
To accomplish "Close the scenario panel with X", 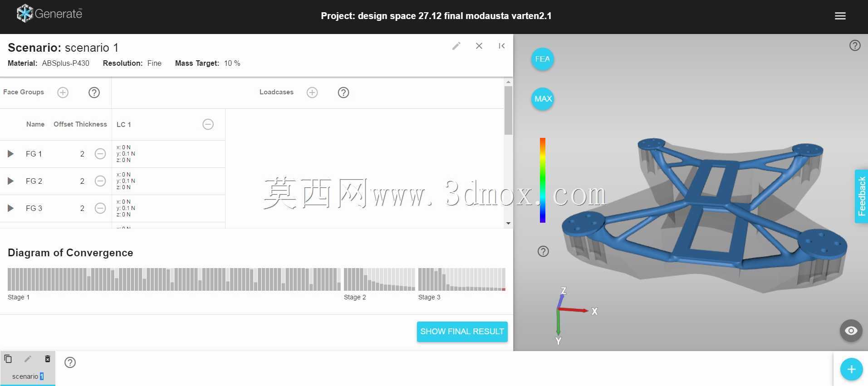I will [479, 46].
